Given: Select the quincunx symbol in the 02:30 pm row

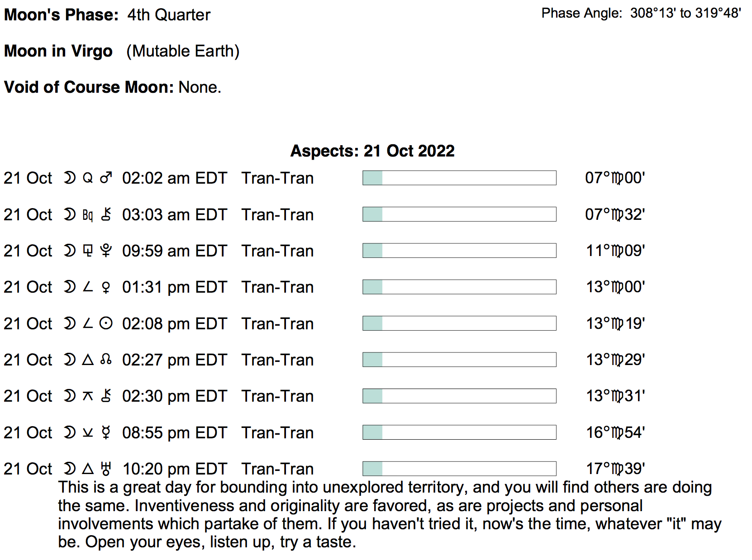Looking at the screenshot, I should click(x=88, y=396).
